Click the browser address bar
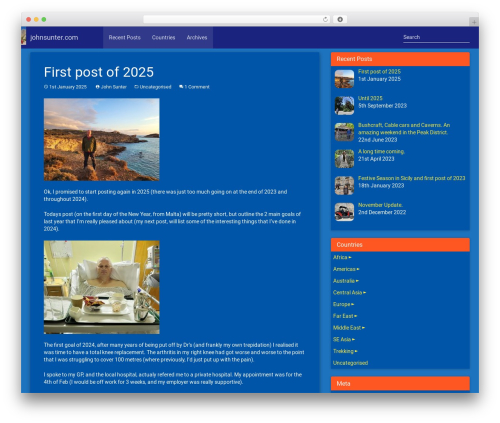The image size is (500, 423). pos(237,19)
